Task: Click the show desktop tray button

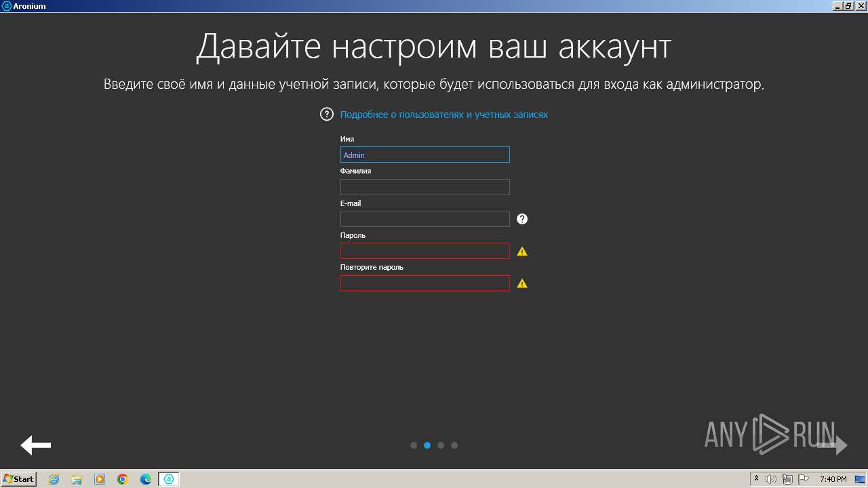Action: tap(860, 479)
